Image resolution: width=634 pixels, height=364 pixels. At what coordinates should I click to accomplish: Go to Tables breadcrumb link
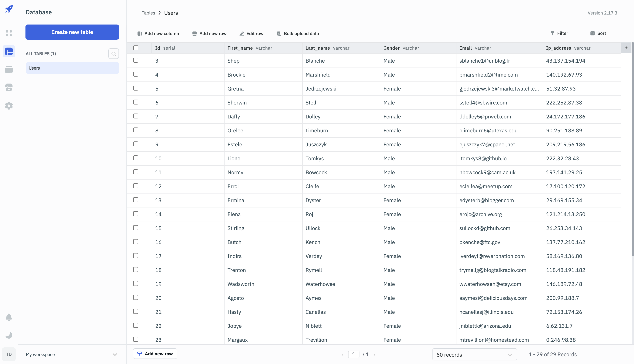click(148, 13)
